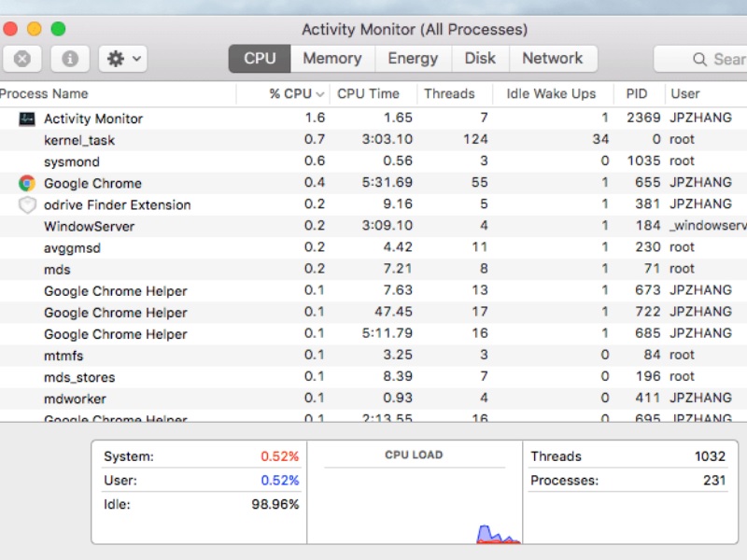747x560 pixels.
Task: Open the Disk tab
Action: [x=480, y=58]
